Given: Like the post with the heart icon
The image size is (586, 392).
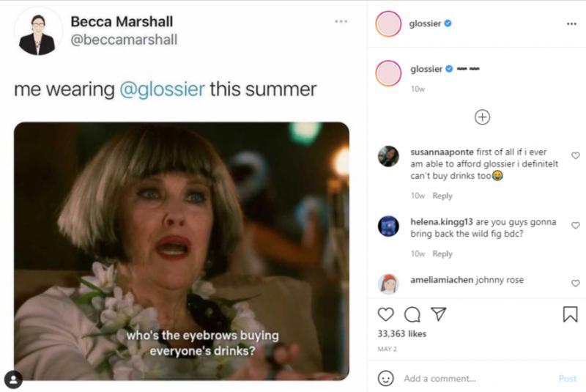Looking at the screenshot, I should tap(385, 314).
